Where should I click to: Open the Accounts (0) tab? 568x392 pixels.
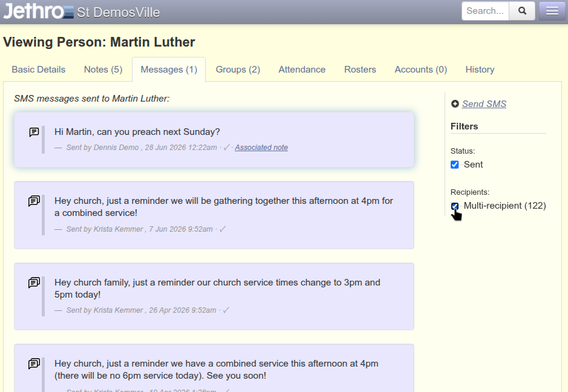point(421,70)
